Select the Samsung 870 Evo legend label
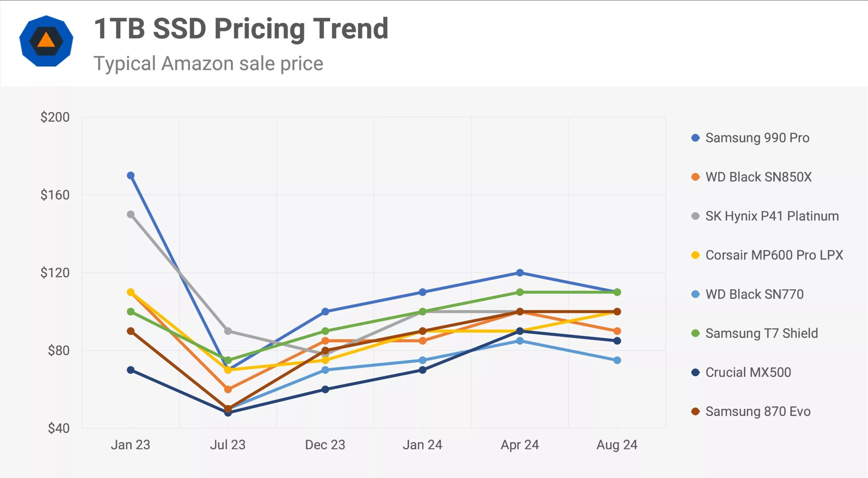The height and width of the screenshot is (478, 868). pyautogui.click(x=758, y=412)
